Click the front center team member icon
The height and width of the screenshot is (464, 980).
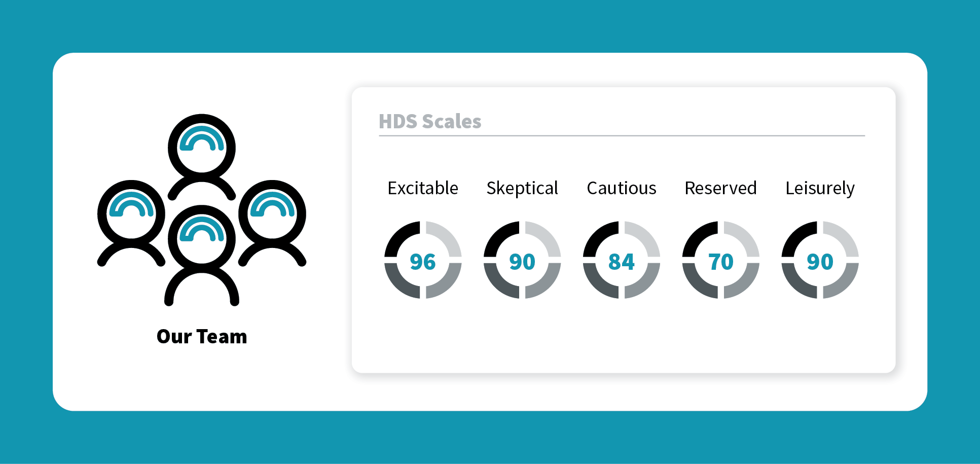click(x=202, y=255)
